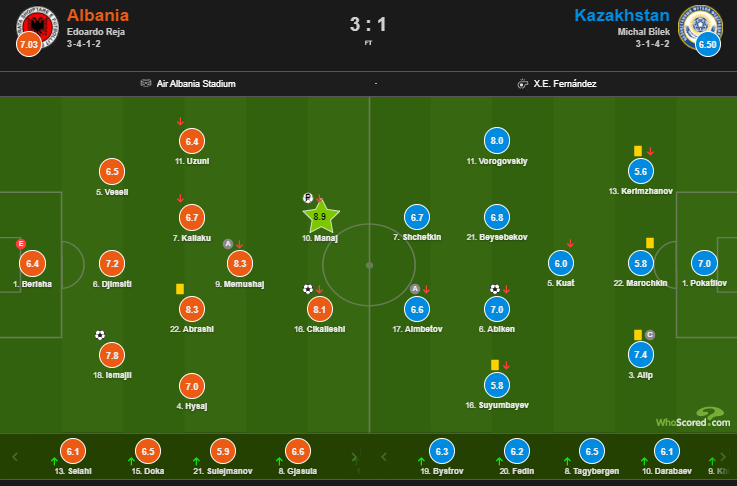The image size is (737, 486).
Task: Click Pokatilov's 7.0 goalkeeper rating
Action: pyautogui.click(x=704, y=264)
